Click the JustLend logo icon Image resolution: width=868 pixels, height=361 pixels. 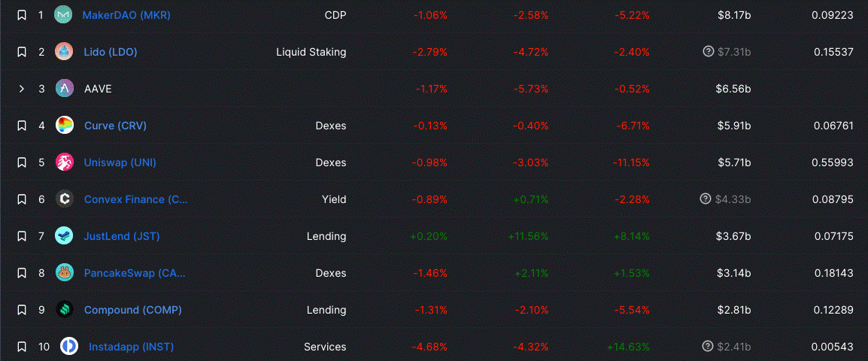click(64, 236)
